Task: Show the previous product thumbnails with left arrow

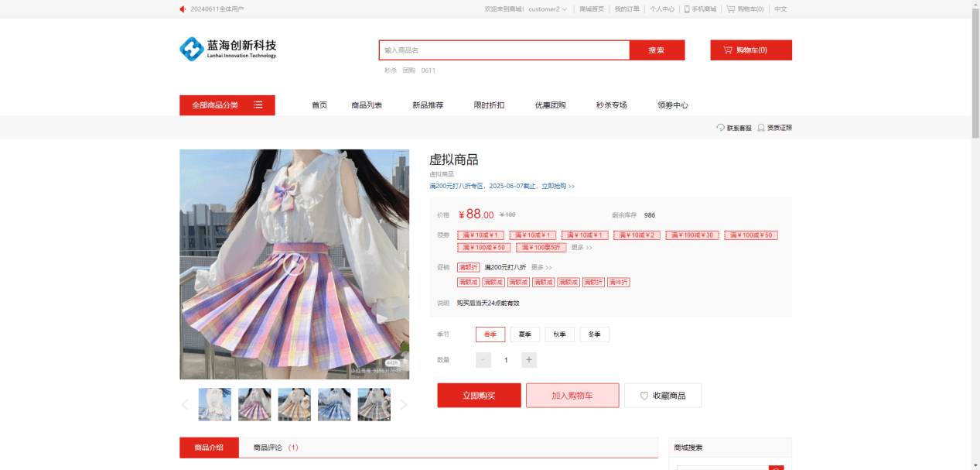Action: (x=185, y=404)
